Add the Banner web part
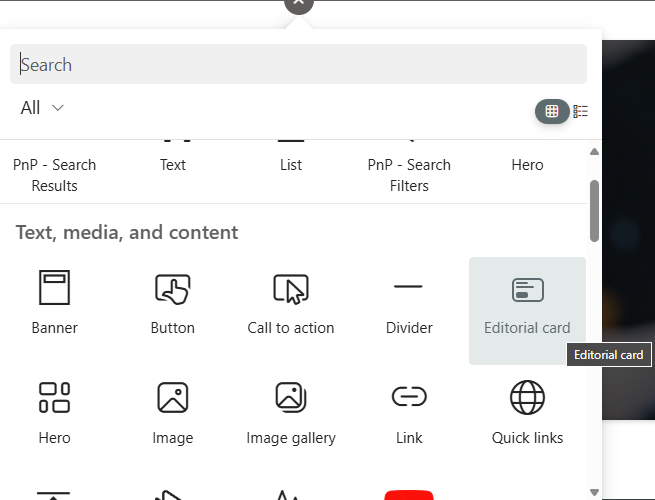 (54, 303)
